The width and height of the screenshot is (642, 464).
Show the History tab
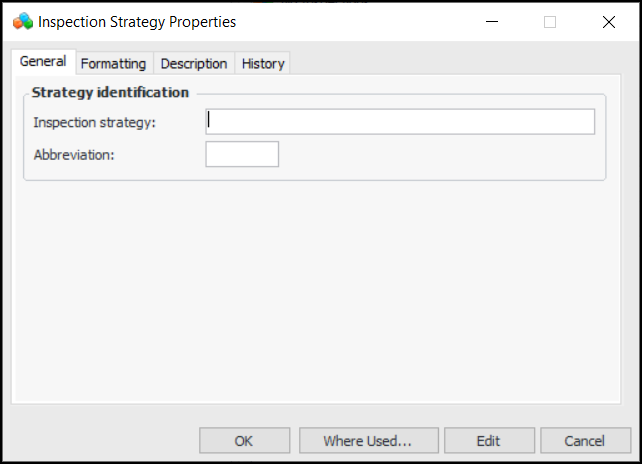click(263, 63)
